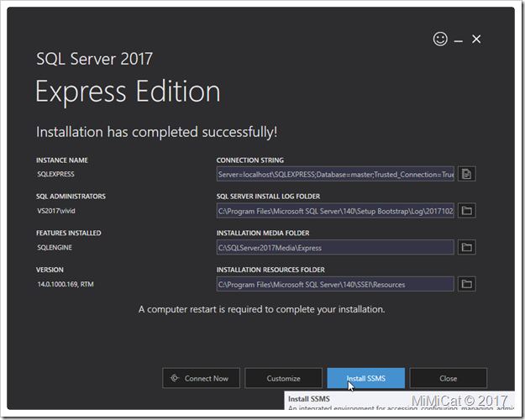Click the CONNECTION STRING label
Image resolution: width=525 pixels, height=420 pixels.
point(249,160)
